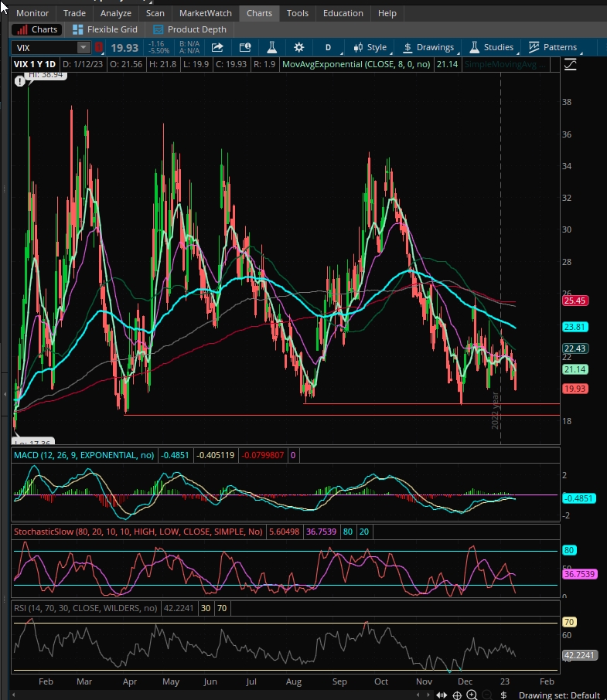This screenshot has width=607, height=700.
Task: Open the Trade tab
Action: point(74,13)
